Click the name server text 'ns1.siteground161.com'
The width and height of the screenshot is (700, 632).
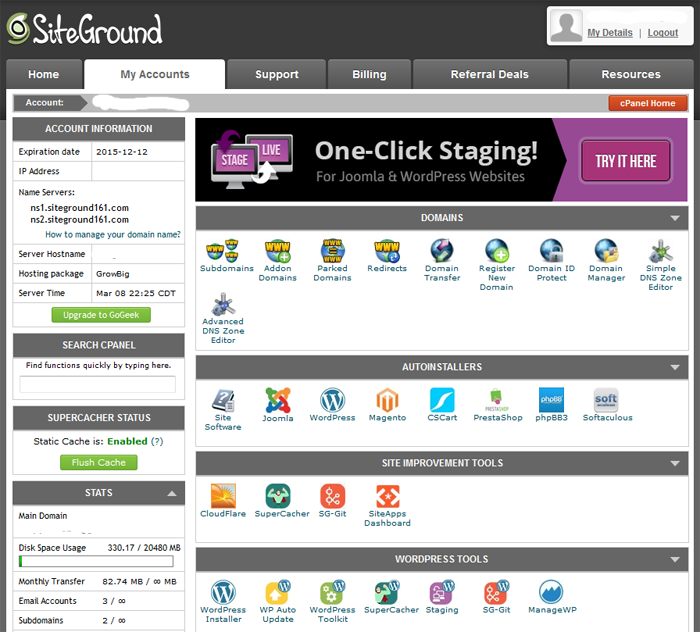(79, 208)
